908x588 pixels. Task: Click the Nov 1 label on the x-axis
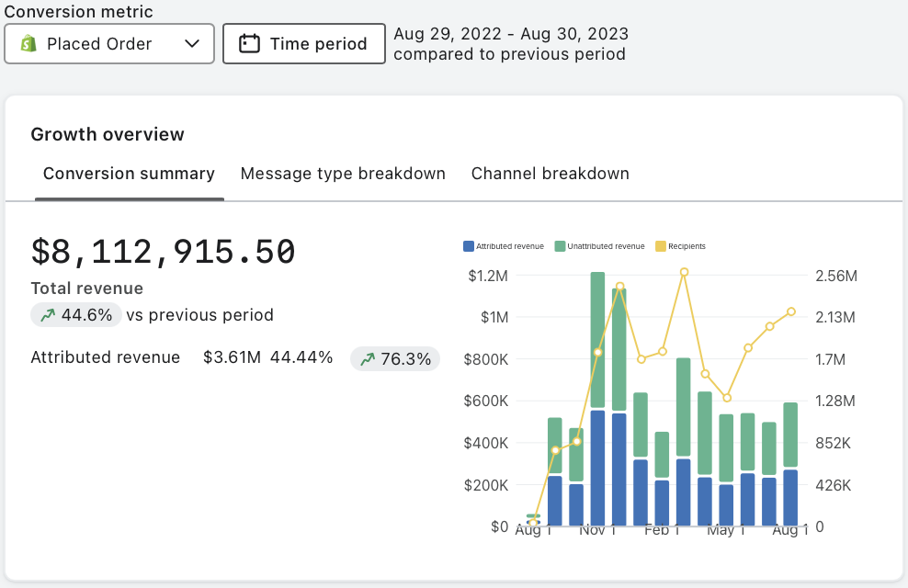pos(597,530)
